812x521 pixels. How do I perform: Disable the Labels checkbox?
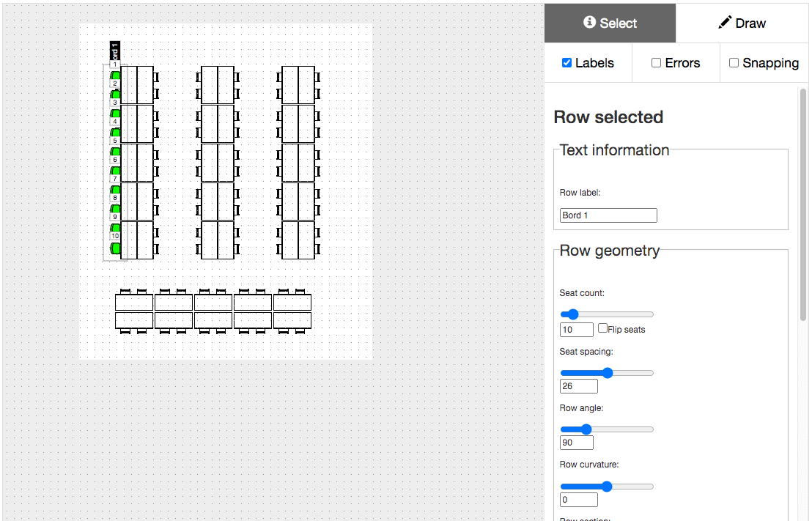click(567, 63)
